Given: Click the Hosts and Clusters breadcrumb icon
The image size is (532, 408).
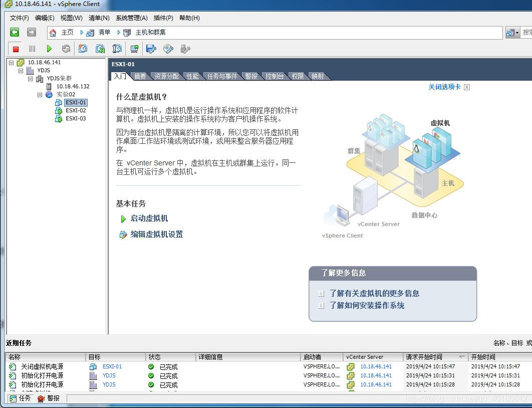Looking at the screenshot, I should [x=127, y=33].
